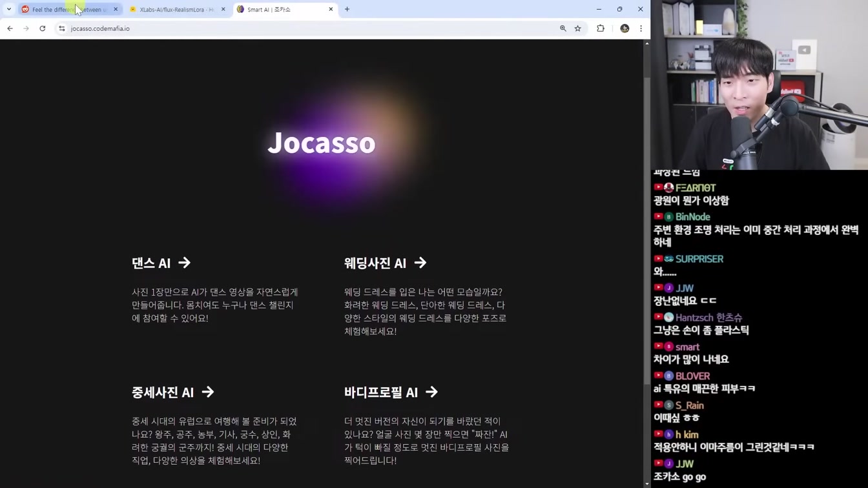Screen dimensions: 868x488
Task: Click the scrollbar down arrow
Action: [647, 483]
